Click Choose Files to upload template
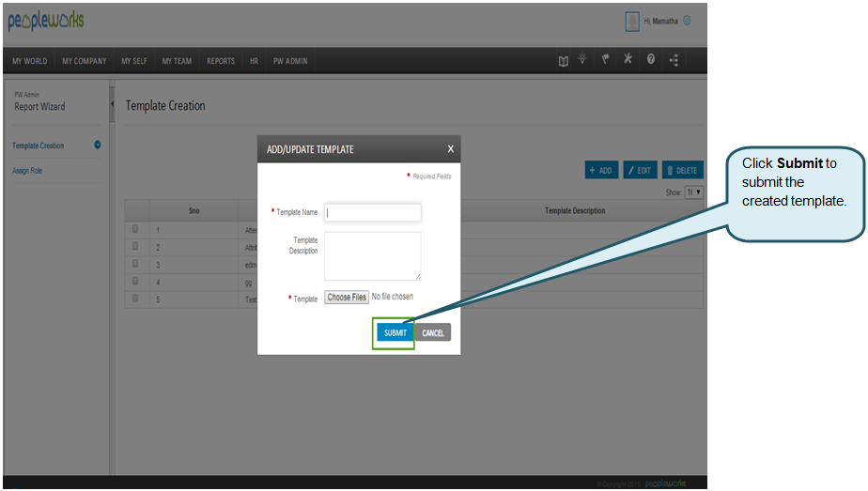 pos(347,298)
